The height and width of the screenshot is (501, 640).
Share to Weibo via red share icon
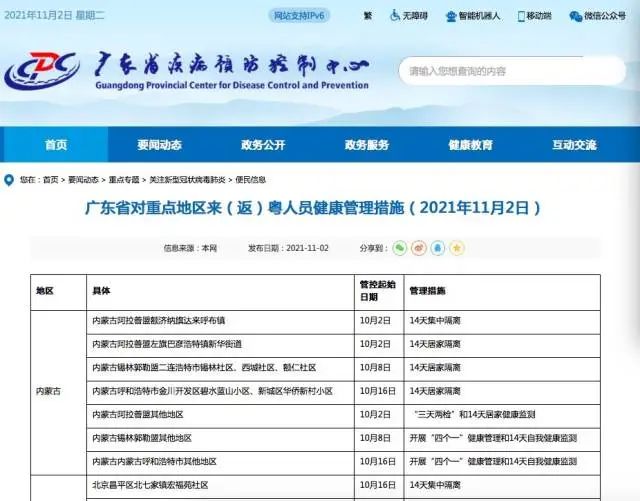pos(419,248)
